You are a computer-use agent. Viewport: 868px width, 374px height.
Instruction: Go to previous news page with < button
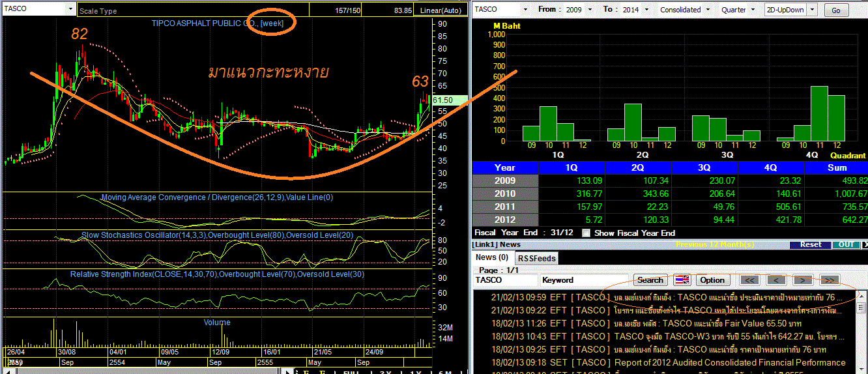click(777, 280)
